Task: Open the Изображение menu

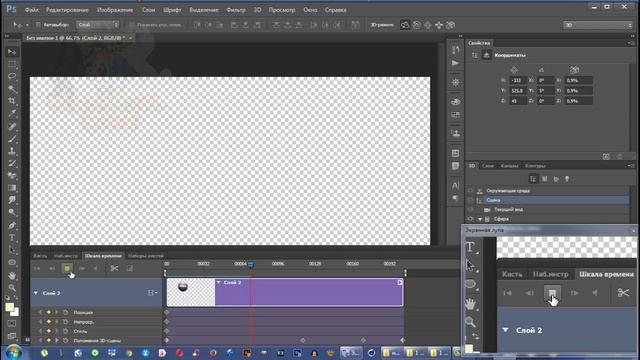Action: pos(115,10)
